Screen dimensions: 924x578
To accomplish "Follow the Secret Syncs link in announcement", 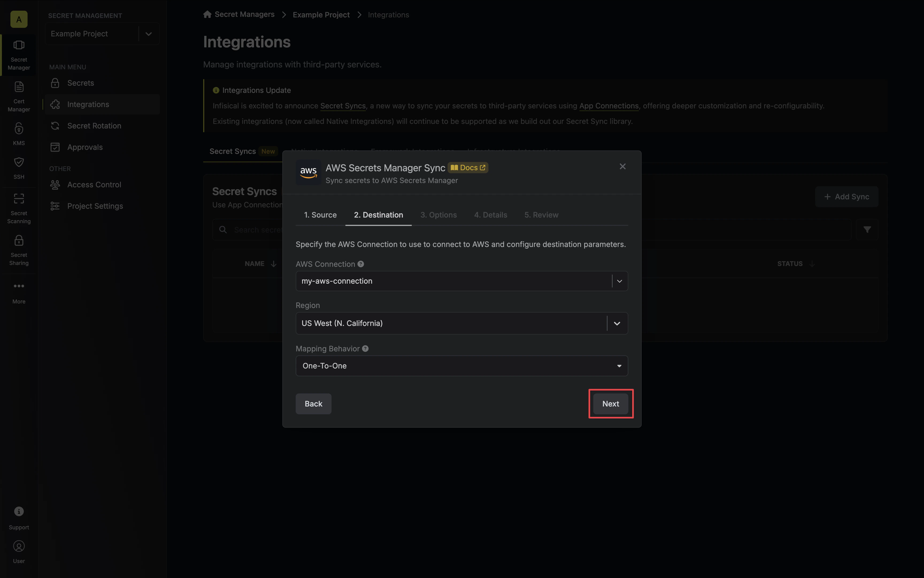I will (x=343, y=106).
